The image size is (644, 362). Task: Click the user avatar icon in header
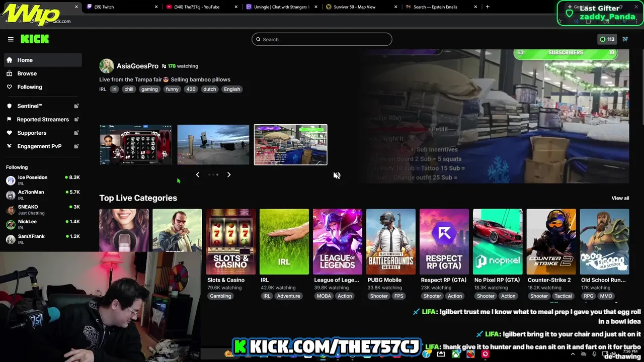click(625, 39)
